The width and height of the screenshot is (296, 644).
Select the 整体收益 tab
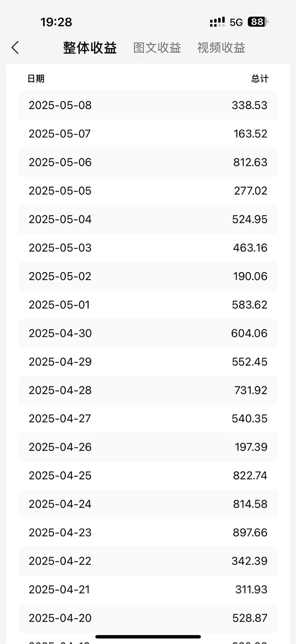click(x=90, y=48)
